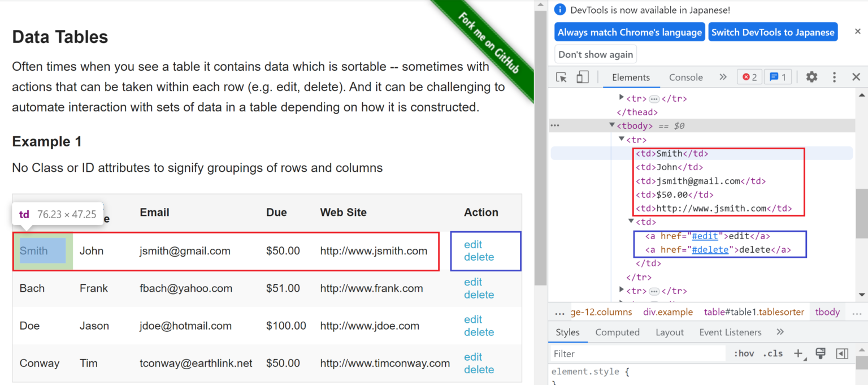
Task: Activate the inspect element picker icon
Action: coord(561,77)
